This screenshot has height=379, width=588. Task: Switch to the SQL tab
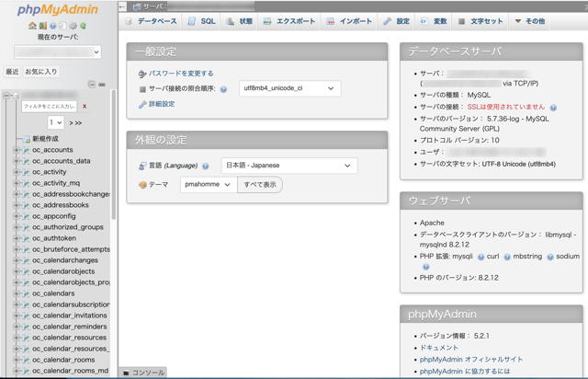pos(201,20)
